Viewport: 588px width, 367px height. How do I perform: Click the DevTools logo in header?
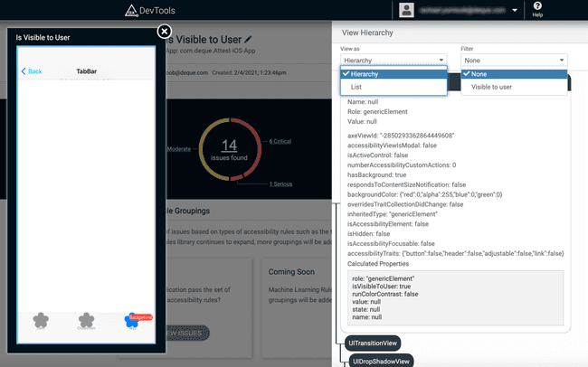[158, 11]
